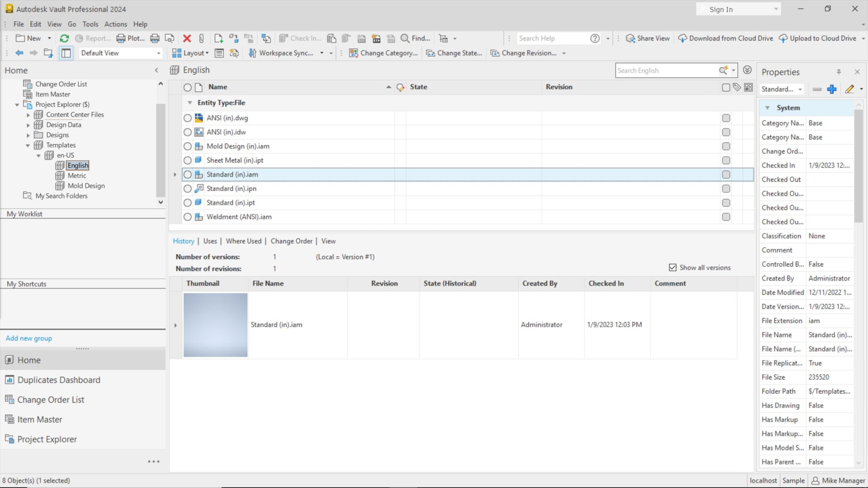Click the Add new group link

coord(28,338)
